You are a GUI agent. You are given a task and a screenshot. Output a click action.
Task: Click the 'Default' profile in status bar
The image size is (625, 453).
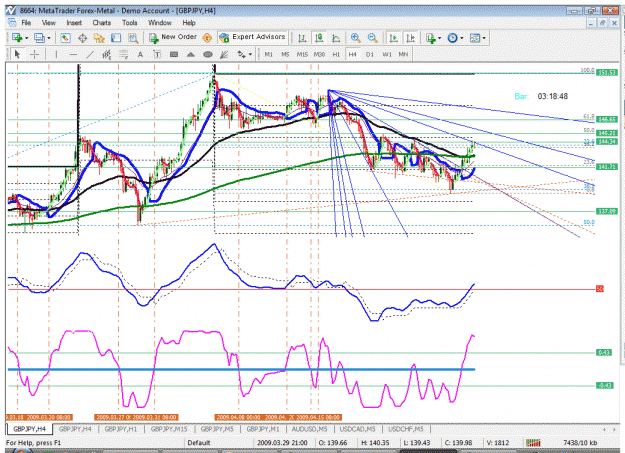click(x=199, y=443)
